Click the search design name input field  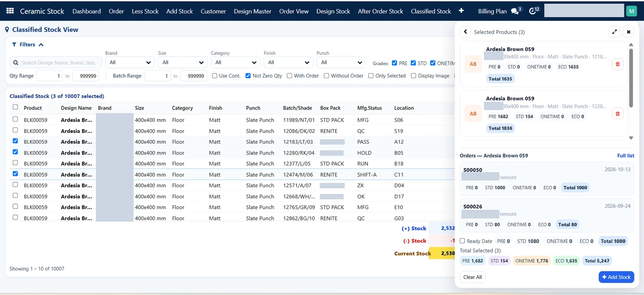[56, 63]
